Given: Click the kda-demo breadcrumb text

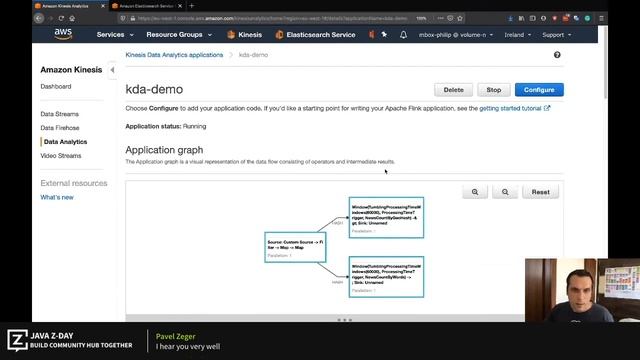Looking at the screenshot, I should click(253, 55).
